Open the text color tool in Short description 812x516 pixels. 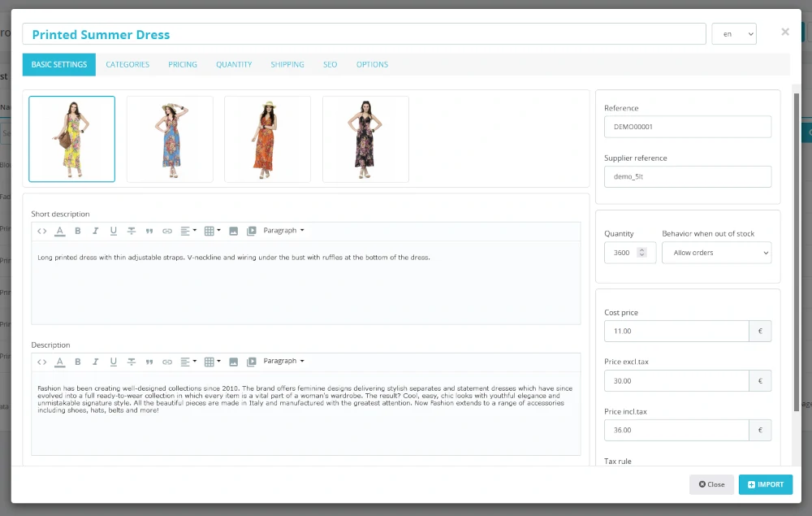[60, 230]
